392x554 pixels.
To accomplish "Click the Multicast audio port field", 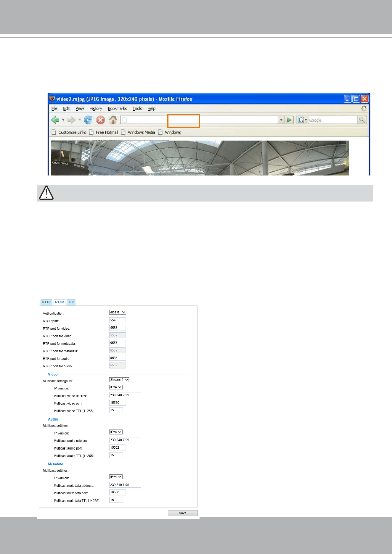I will point(118,447).
